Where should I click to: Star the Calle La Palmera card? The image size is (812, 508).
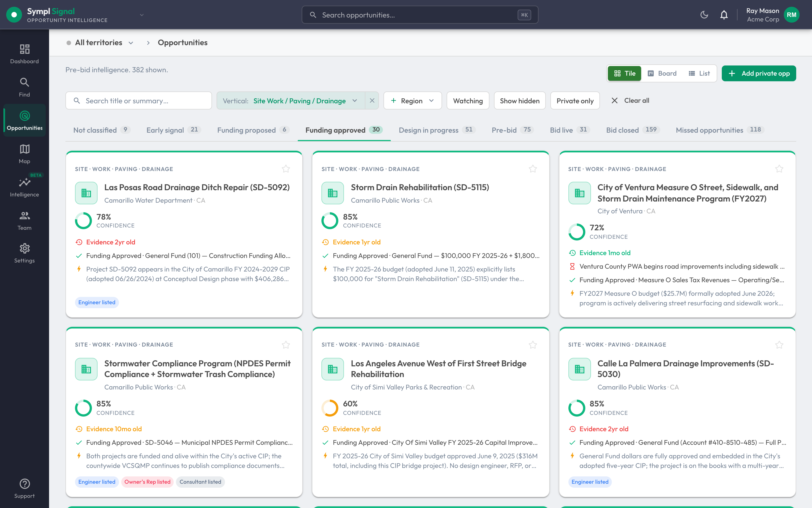pos(779,345)
